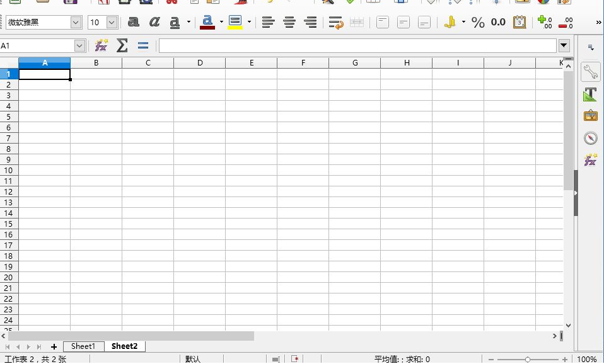Go to first sheet tab arrow
604x364 pixels.
[8, 347]
